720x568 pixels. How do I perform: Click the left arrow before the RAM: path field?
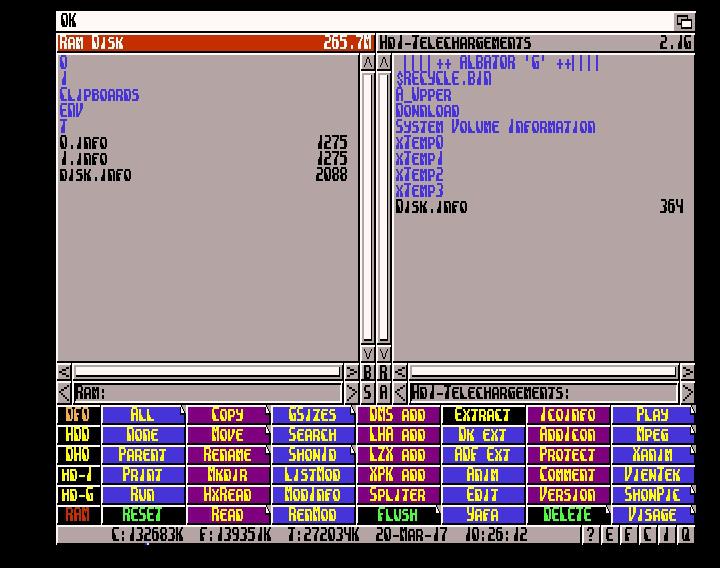[x=64, y=393]
